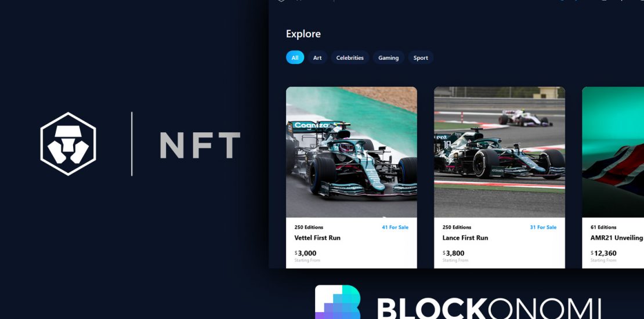Switch to the Art category filter
The image size is (644, 319).
point(317,57)
